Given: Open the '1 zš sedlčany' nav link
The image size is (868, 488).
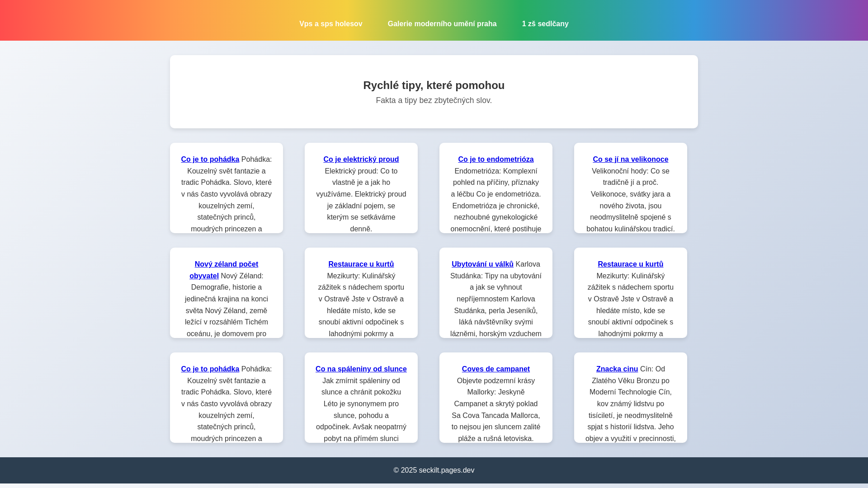Looking at the screenshot, I should coord(545,24).
